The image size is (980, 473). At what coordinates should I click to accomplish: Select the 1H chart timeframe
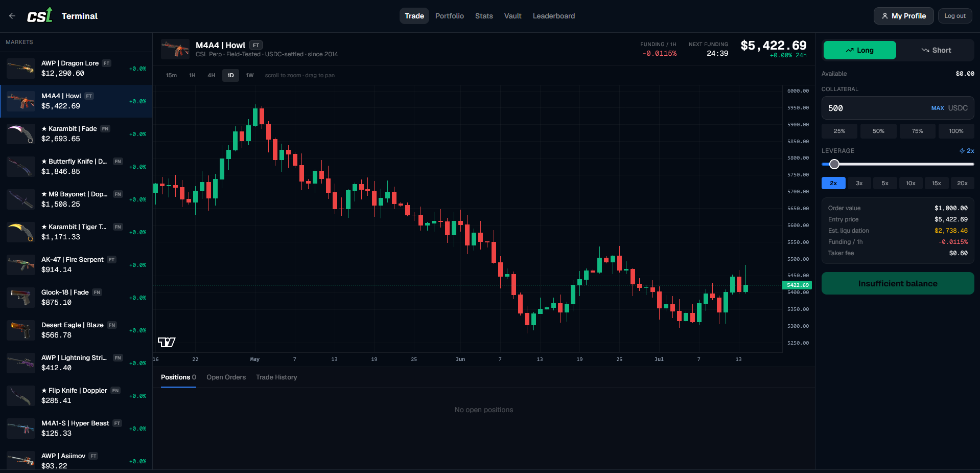[192, 75]
